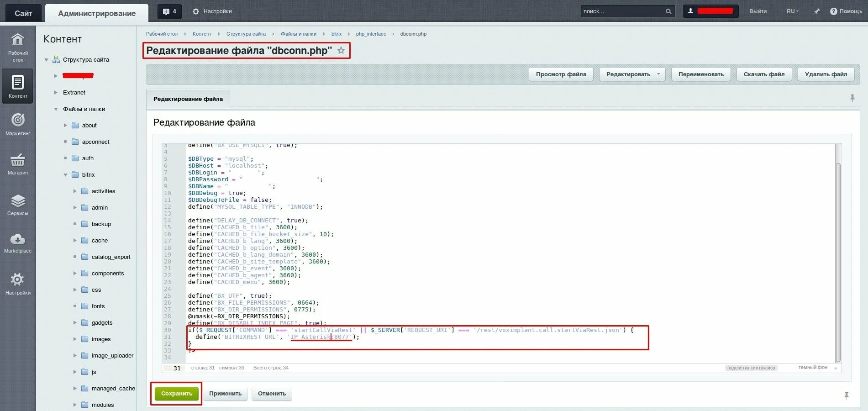Toggle подсветка синтаксиса syntax highlighting
868x411 pixels.
click(751, 368)
